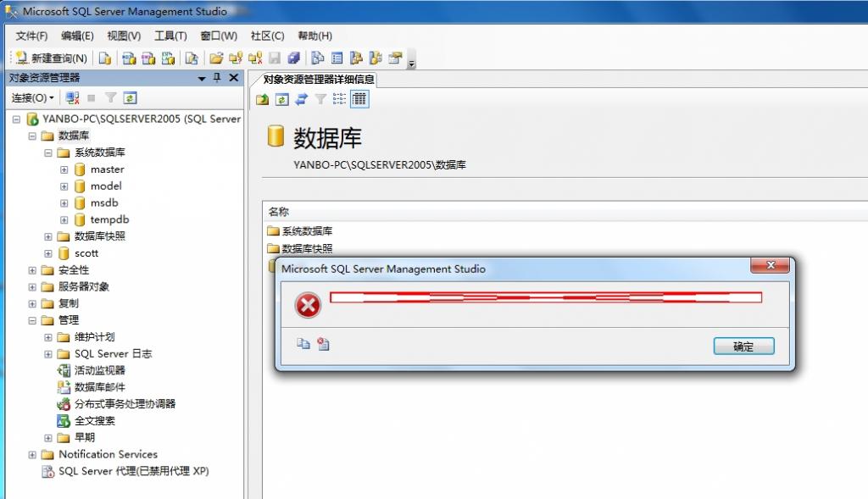Open the Template Explorer toolbar icon
The height and width of the screenshot is (499, 868).
[x=376, y=58]
